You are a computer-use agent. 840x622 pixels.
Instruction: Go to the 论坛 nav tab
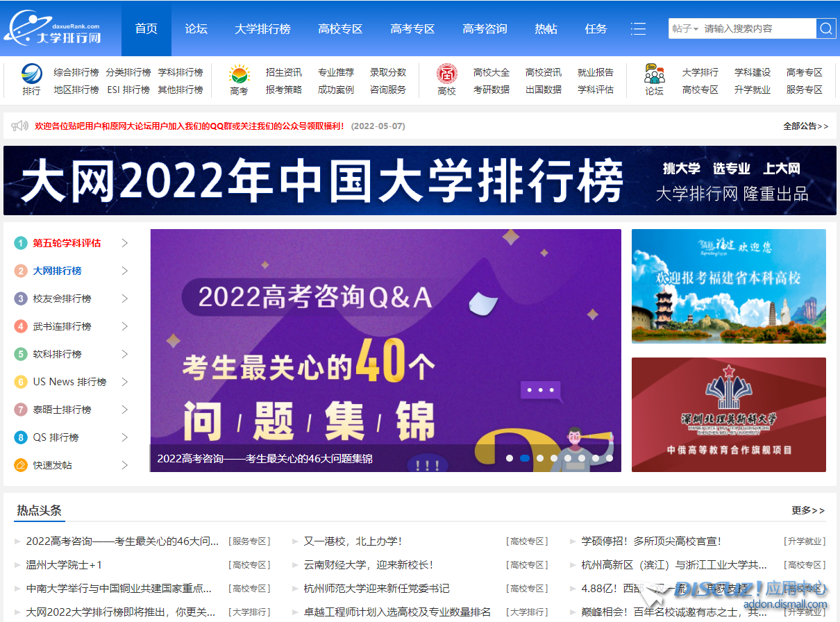pyautogui.click(x=196, y=28)
